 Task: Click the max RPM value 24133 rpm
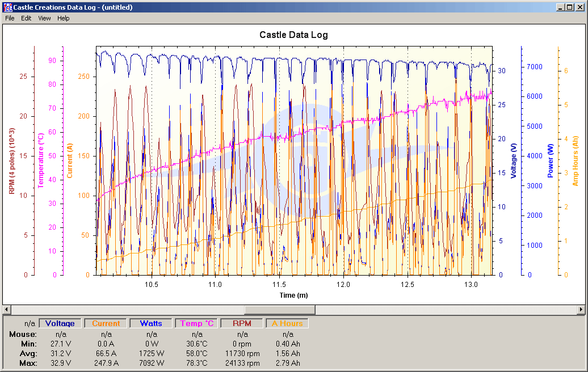(242, 363)
